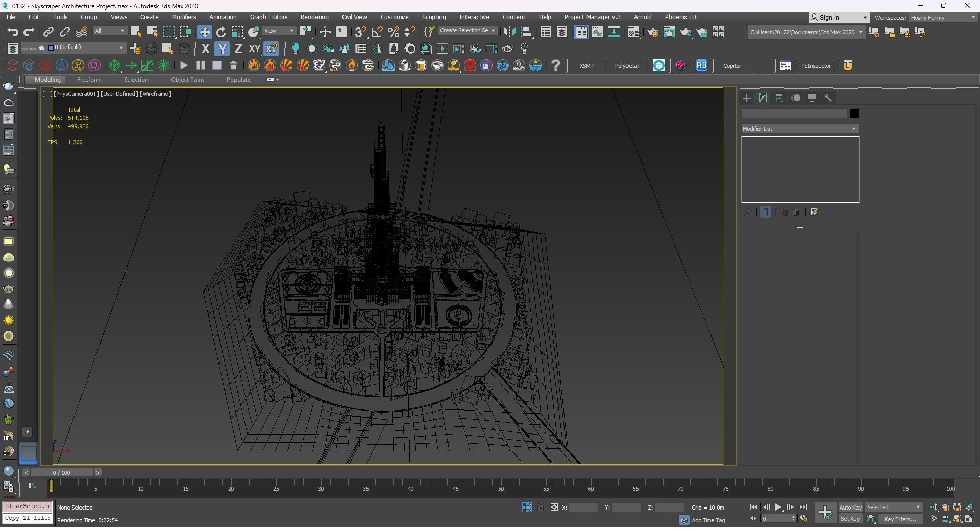Open the Display command panel tab
Image resolution: width=980 pixels, height=531 pixels.
[812, 98]
